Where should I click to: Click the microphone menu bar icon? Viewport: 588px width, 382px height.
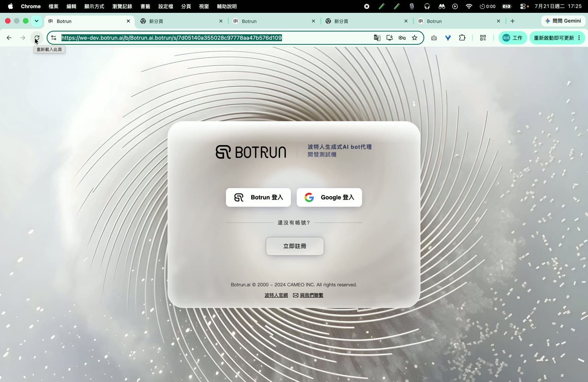[x=411, y=6]
